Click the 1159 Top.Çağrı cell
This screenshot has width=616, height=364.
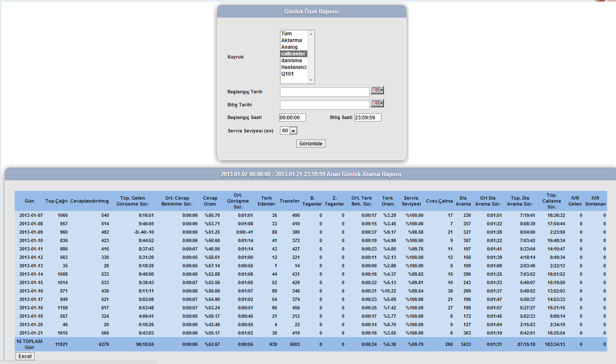coord(63,308)
